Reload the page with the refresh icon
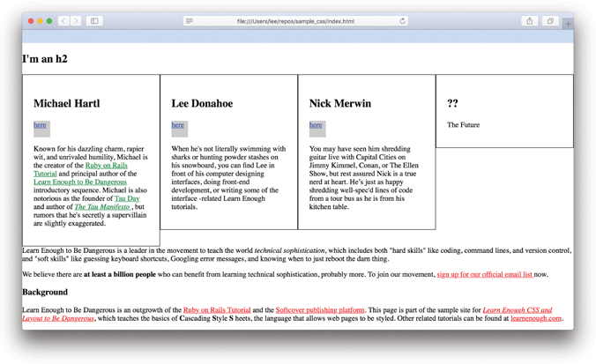 [403, 21]
